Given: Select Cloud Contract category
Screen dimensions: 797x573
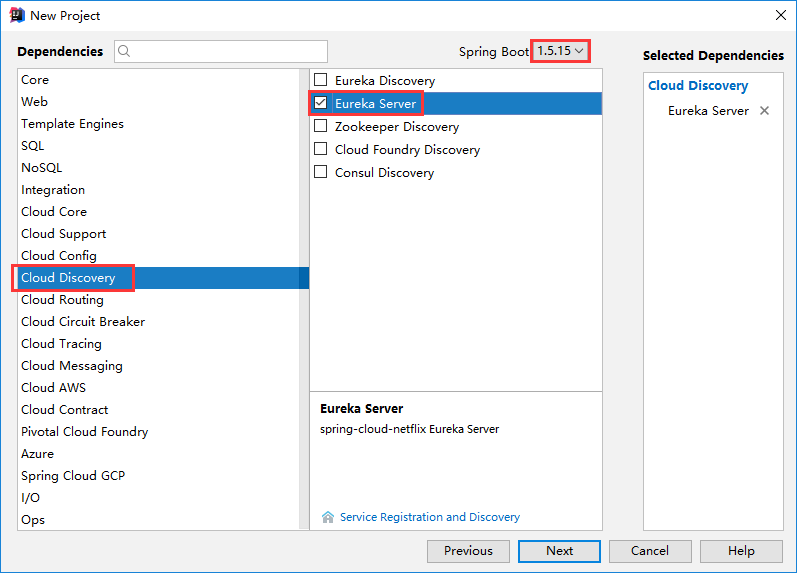Looking at the screenshot, I should tap(159, 410).
